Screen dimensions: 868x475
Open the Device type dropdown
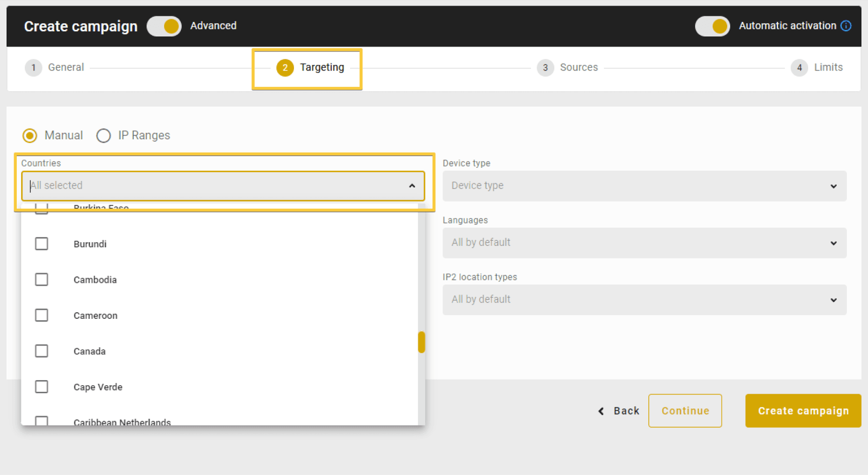point(644,186)
